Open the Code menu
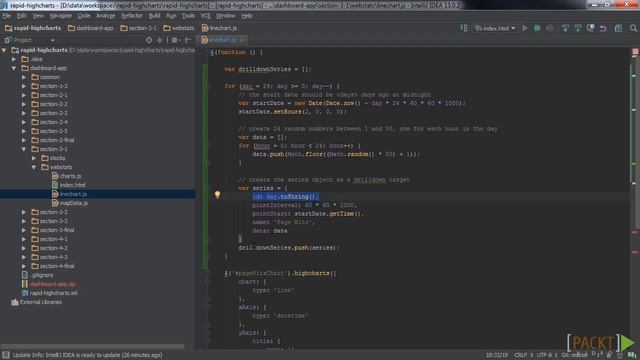Screen dimensions: 640x360 point(84,16)
